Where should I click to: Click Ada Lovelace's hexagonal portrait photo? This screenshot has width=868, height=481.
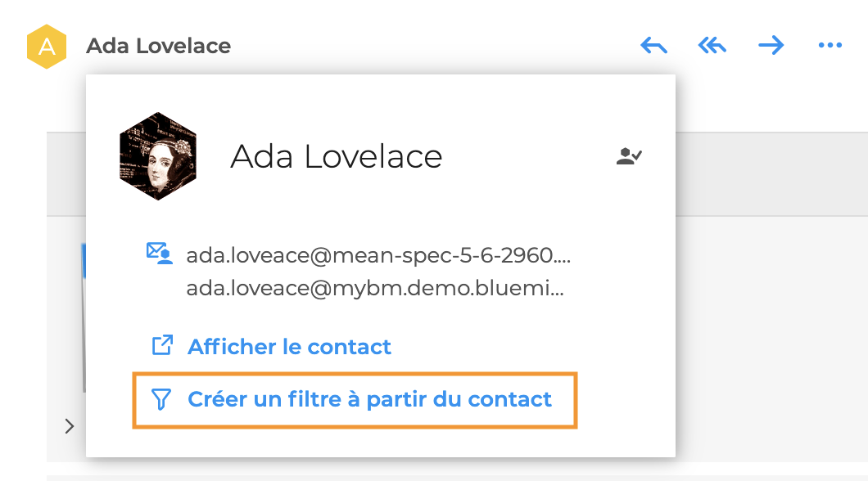coord(158,156)
